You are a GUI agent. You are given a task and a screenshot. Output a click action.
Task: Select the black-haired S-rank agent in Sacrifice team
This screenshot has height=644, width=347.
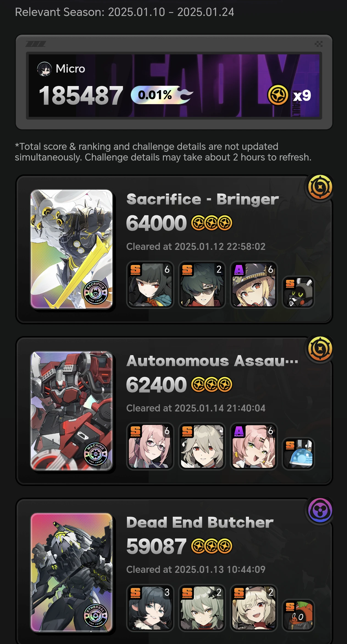tap(150, 284)
